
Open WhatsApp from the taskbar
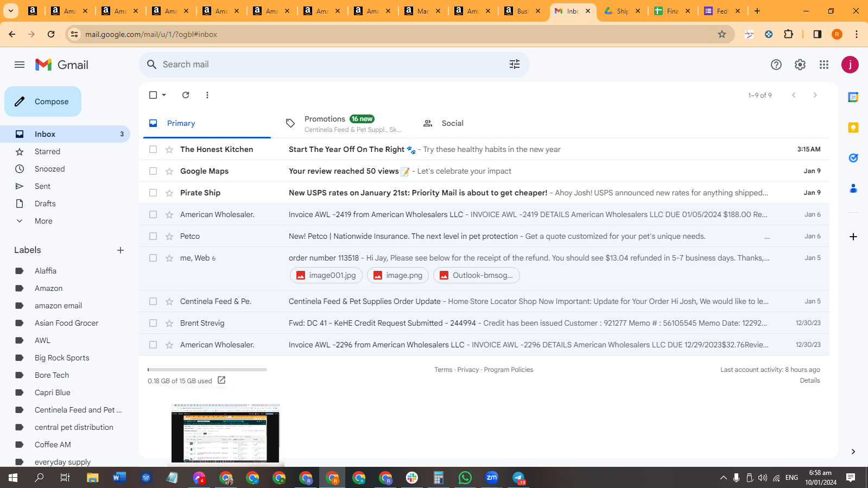(465, 478)
